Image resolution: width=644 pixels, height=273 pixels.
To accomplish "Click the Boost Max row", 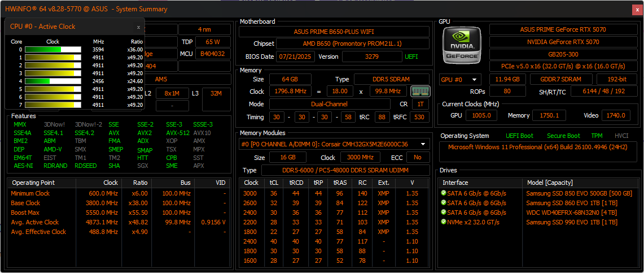I will pos(119,213).
